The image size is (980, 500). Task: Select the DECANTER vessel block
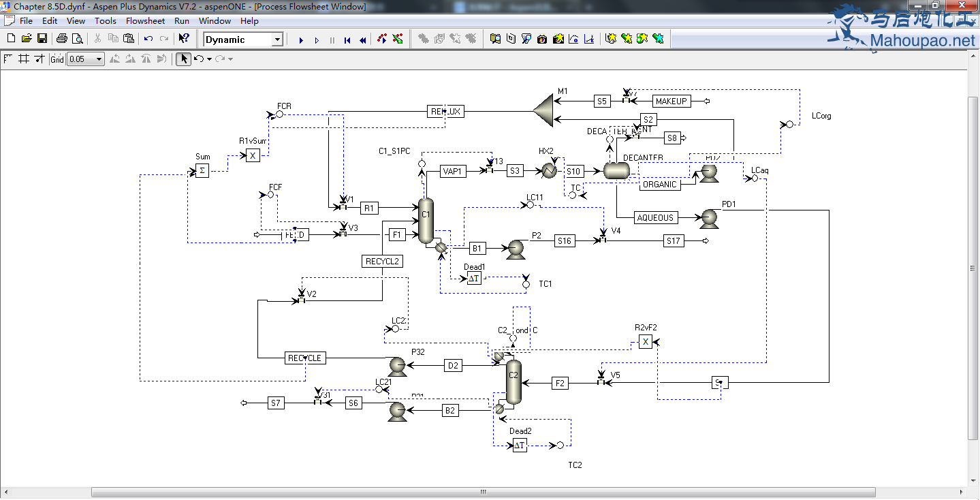[x=617, y=171]
